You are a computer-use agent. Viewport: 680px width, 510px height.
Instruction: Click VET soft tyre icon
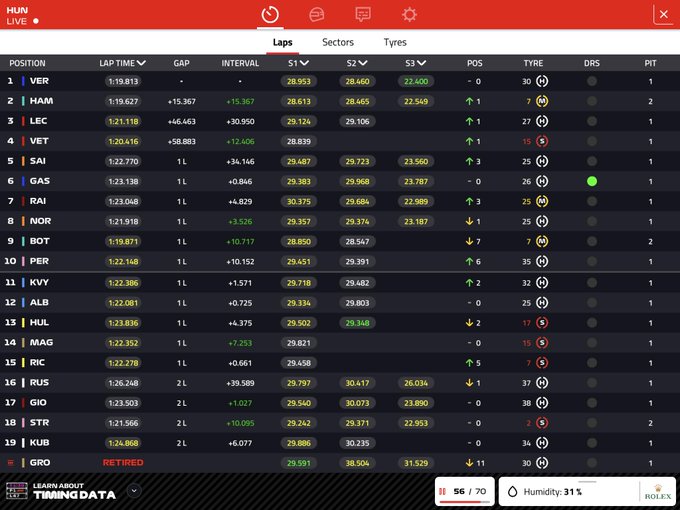(542, 141)
